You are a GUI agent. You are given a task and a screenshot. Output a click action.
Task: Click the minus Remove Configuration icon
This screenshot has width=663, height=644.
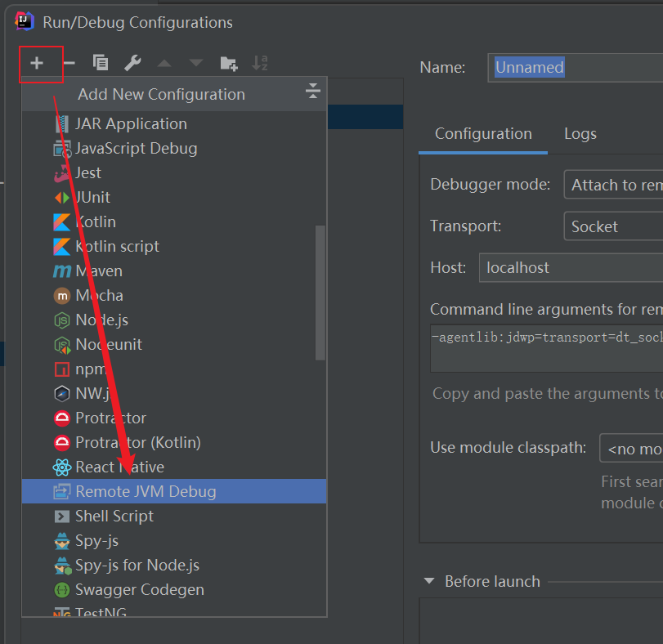pyautogui.click(x=69, y=64)
